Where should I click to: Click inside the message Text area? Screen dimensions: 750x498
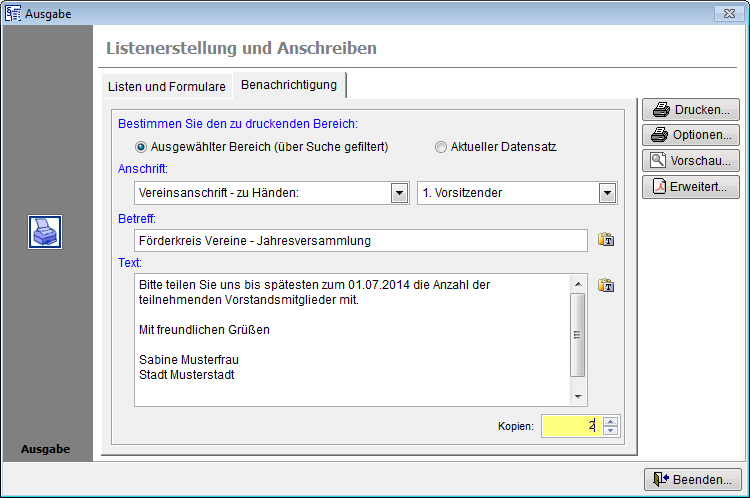[350, 340]
